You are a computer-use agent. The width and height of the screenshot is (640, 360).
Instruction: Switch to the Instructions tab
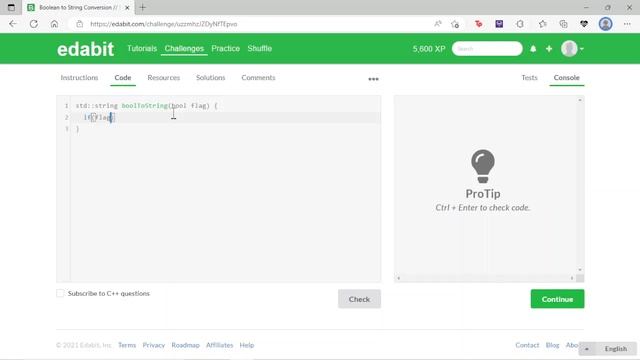[x=79, y=78]
